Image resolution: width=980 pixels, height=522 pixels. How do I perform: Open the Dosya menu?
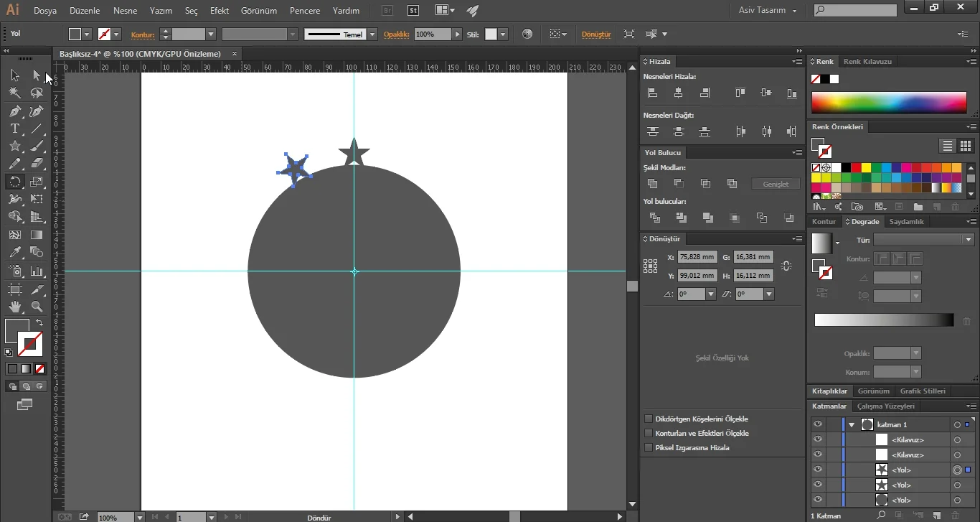(45, 11)
